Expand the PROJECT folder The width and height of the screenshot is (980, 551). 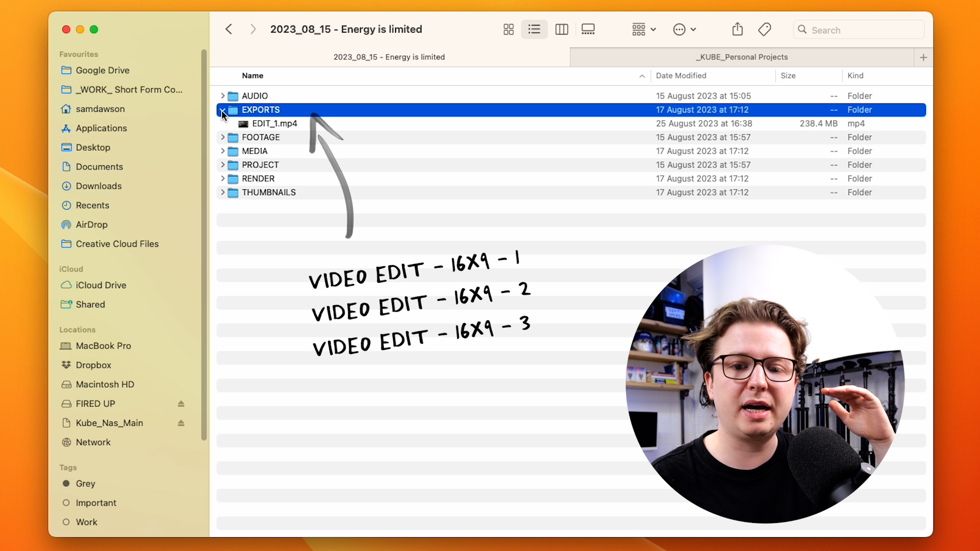223,165
